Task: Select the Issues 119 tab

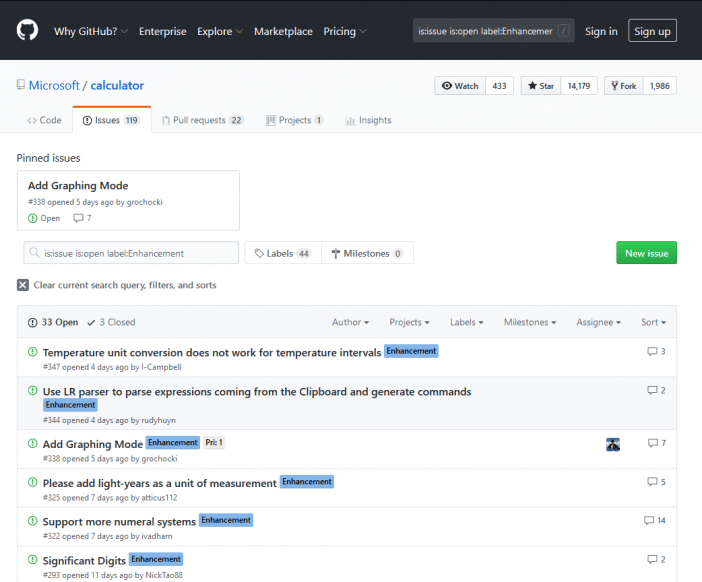Action: 111,120
